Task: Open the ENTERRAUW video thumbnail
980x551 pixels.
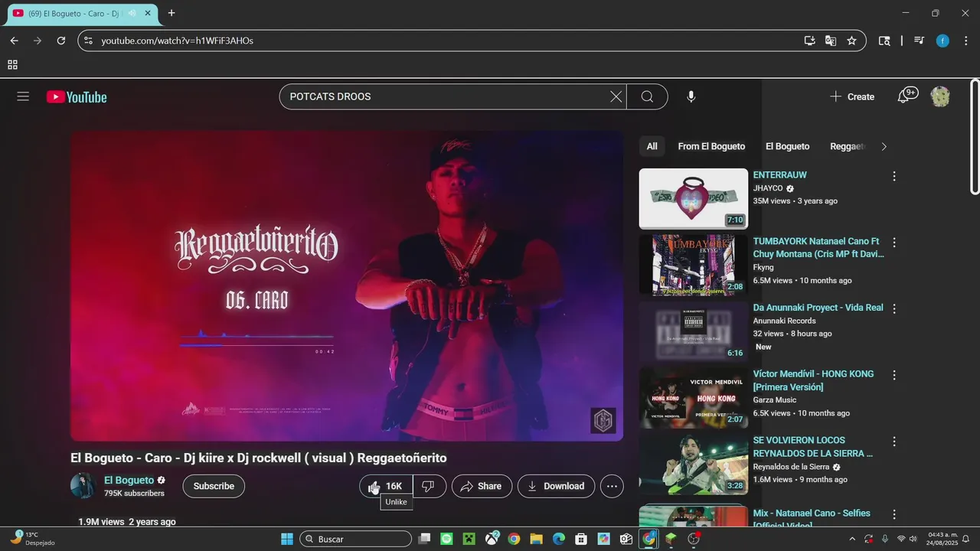Action: [694, 198]
